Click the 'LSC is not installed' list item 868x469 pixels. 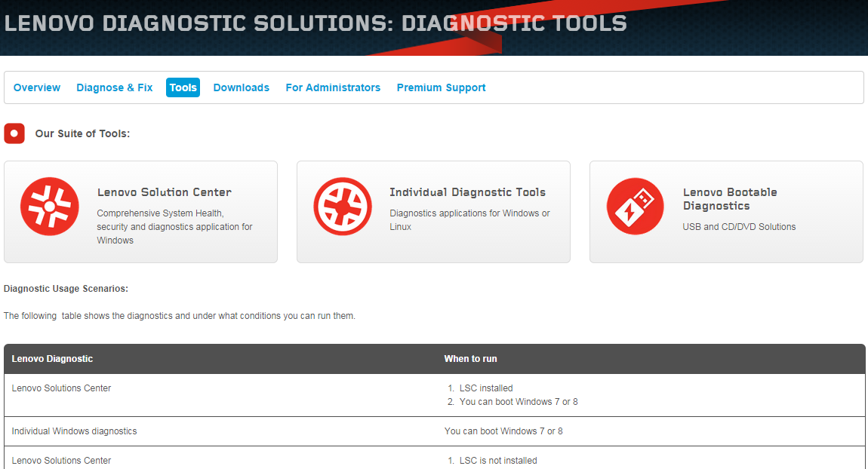coord(498,461)
